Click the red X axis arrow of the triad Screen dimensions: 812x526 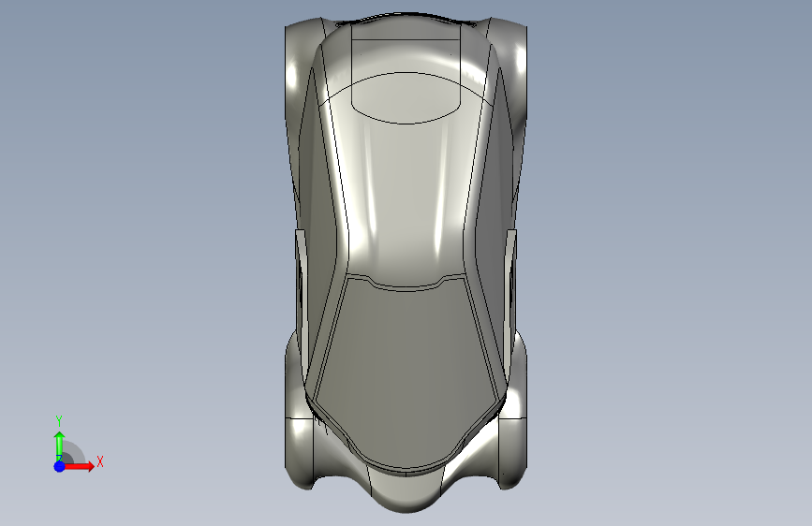tap(80, 466)
